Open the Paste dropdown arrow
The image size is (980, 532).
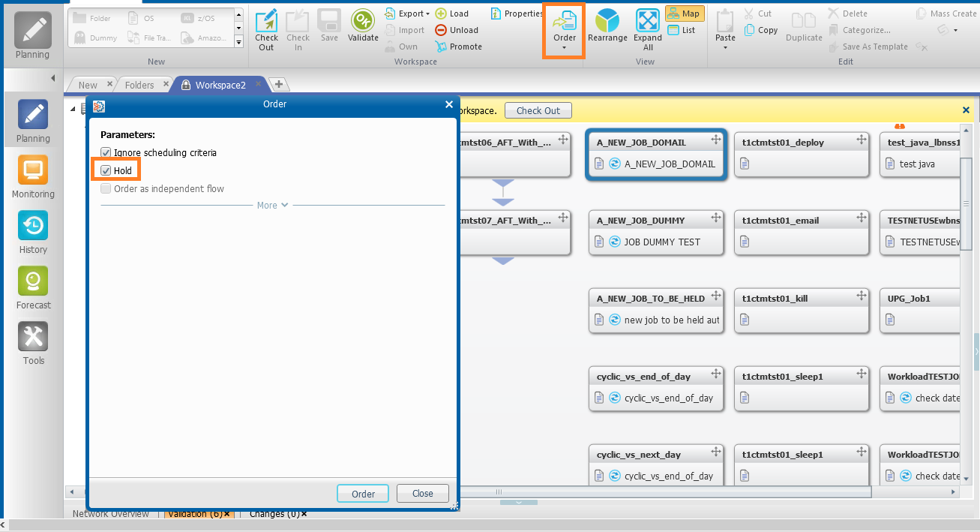(x=725, y=48)
